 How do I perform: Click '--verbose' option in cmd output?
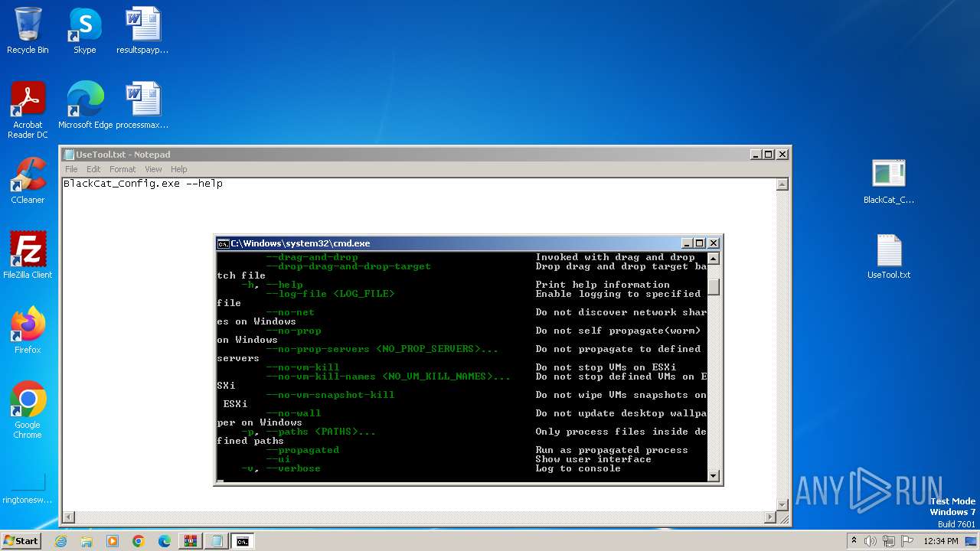tap(293, 468)
